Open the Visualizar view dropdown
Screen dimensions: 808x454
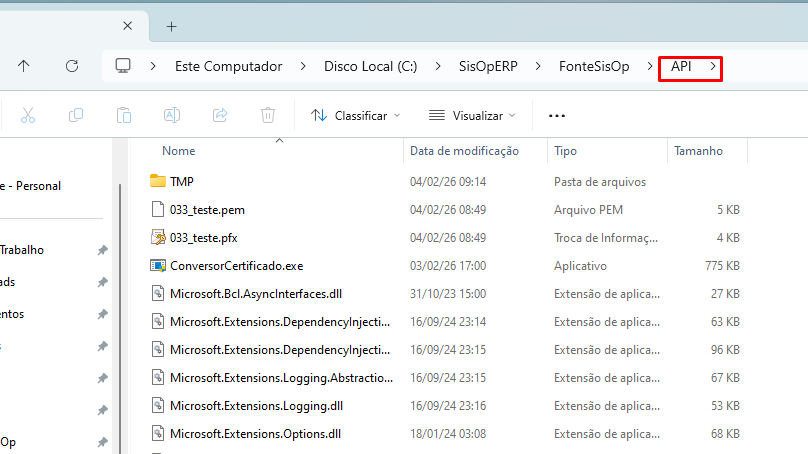pyautogui.click(x=472, y=115)
